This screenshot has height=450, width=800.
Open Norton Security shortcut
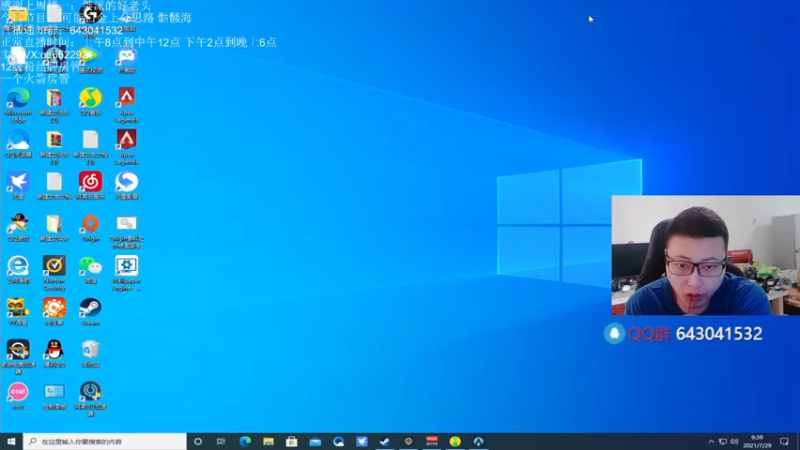click(54, 273)
